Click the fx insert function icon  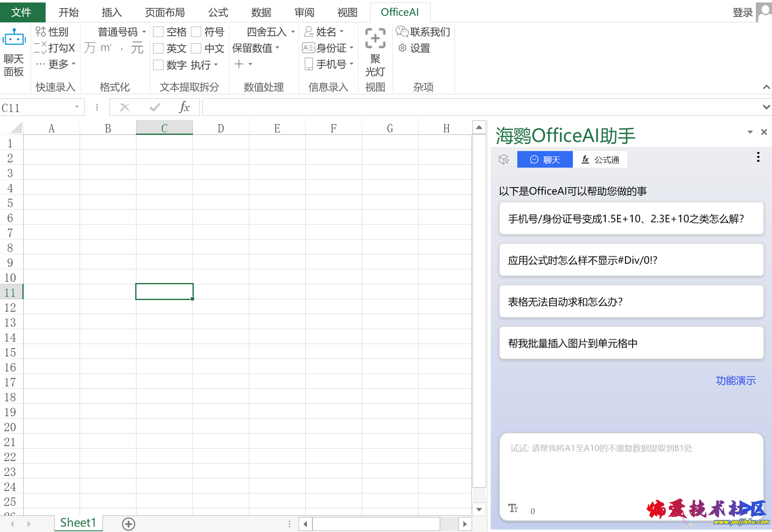coord(184,107)
